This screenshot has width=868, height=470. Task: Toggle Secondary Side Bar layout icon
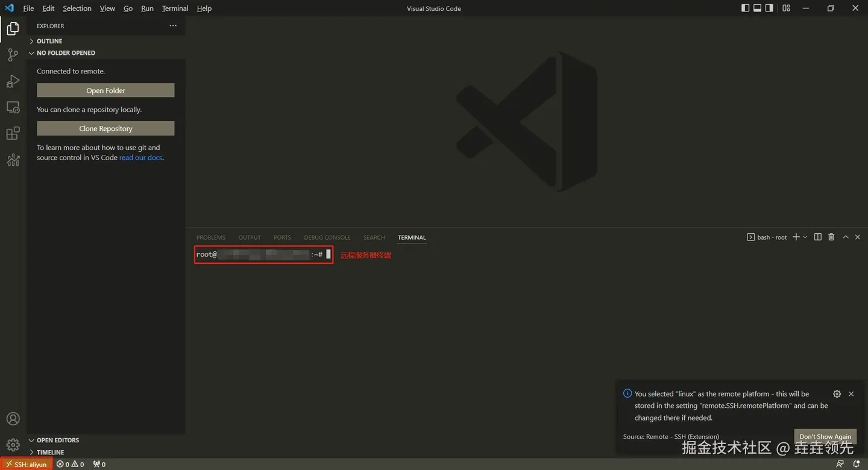click(x=770, y=8)
